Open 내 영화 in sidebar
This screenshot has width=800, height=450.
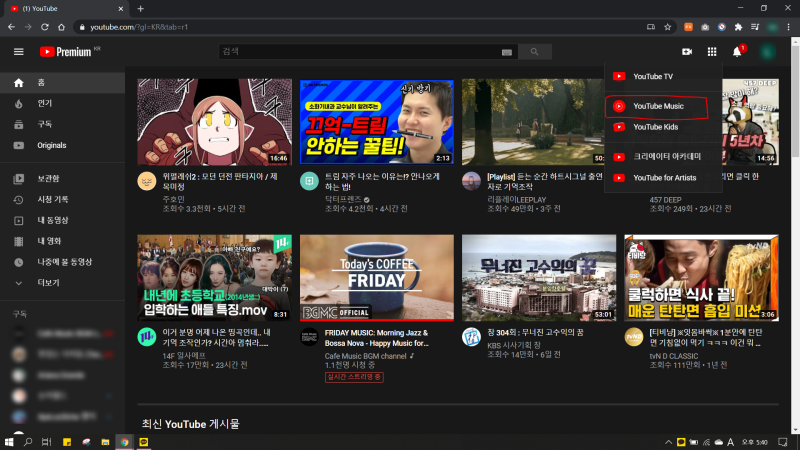62,241
